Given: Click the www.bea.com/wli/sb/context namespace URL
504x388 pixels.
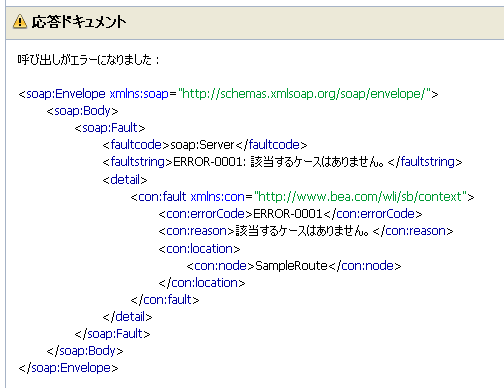Looking at the screenshot, I should [360, 197].
